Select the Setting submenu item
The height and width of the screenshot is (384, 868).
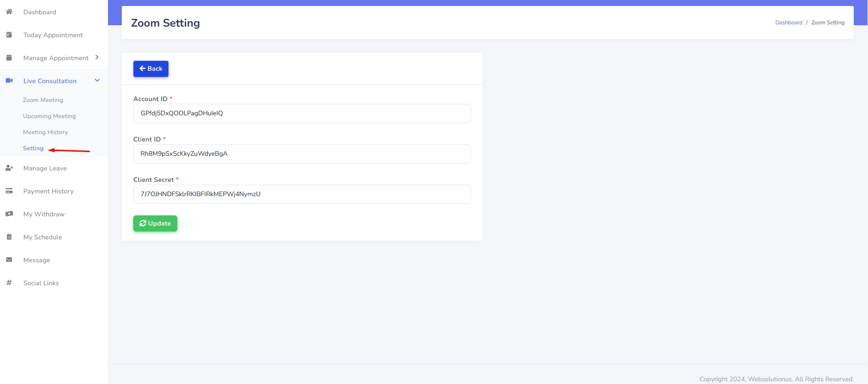coord(33,148)
